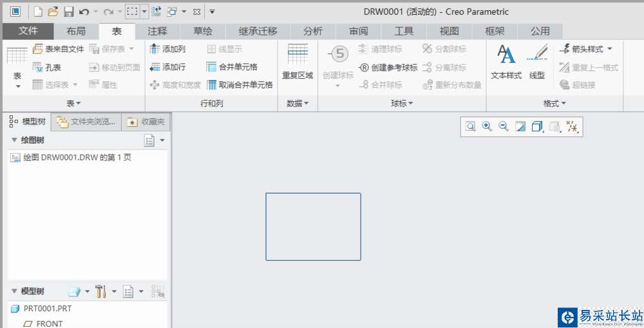Click the model tree blue layer icon
Image resolution: width=644 pixels, height=328 pixels.
click(74, 291)
